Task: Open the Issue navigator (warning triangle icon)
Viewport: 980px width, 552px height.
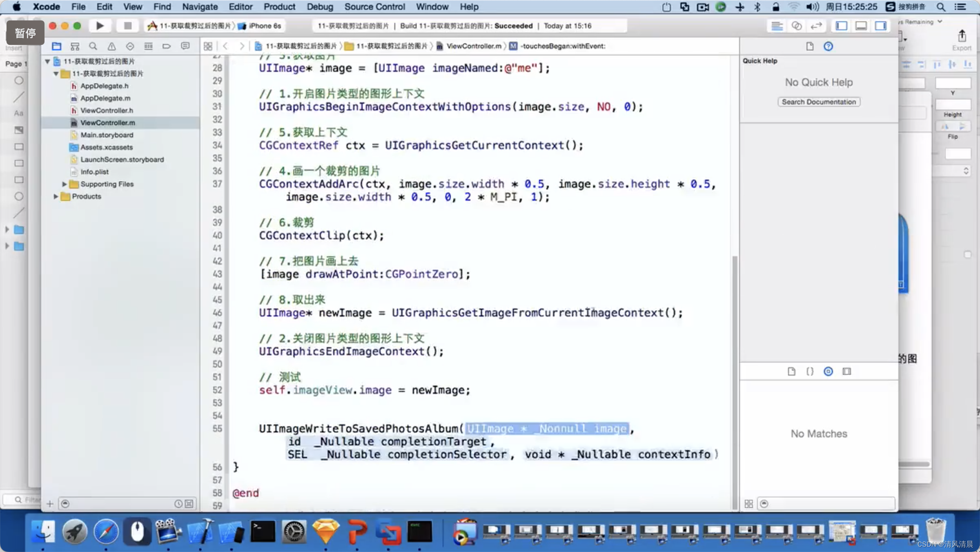Action: [x=111, y=46]
